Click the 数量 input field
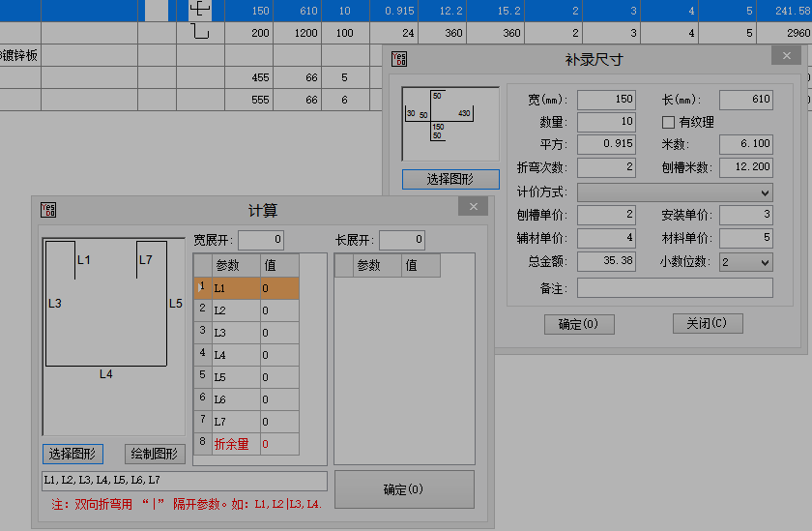The image size is (812, 531). tap(606, 122)
